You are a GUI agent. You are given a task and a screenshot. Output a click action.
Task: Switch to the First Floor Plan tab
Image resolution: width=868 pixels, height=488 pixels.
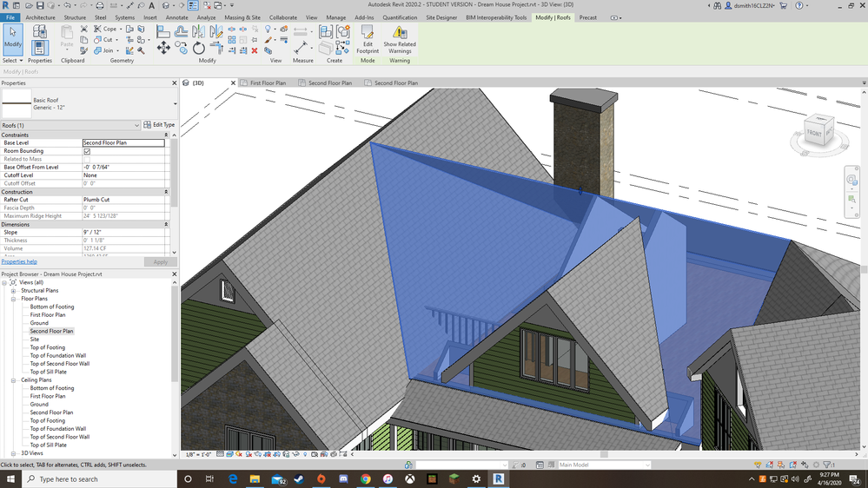[x=268, y=83]
